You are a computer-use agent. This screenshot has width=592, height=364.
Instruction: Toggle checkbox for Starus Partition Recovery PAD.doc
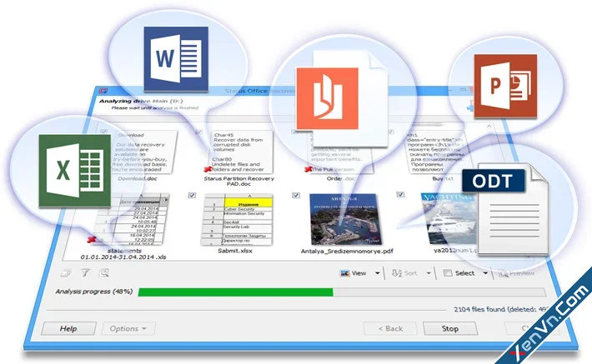tap(199, 132)
